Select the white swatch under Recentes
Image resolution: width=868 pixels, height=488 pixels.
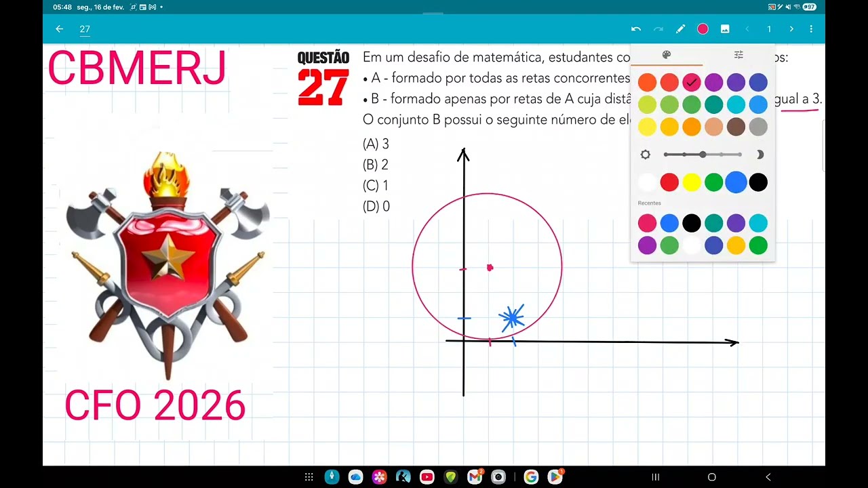point(691,245)
